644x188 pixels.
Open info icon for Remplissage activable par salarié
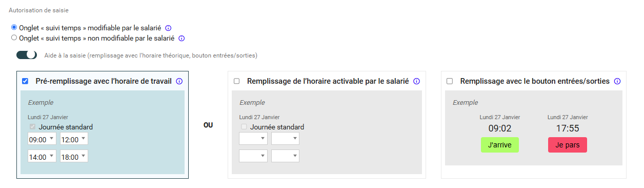(x=417, y=81)
